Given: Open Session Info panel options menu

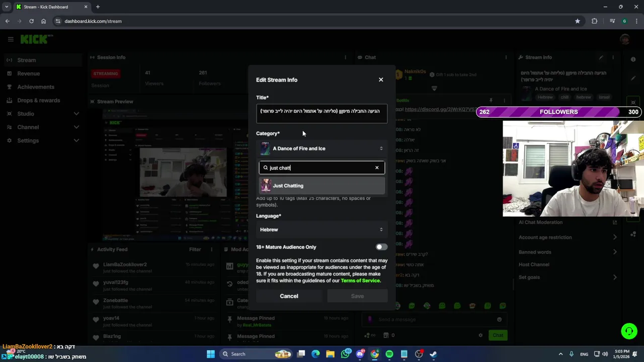Looking at the screenshot, I should tap(345, 57).
